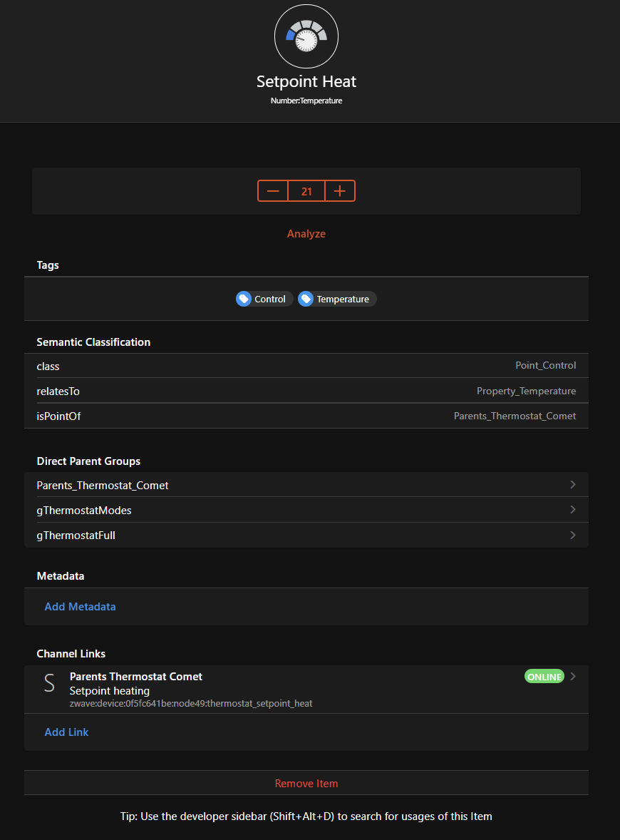Click Add Metadata
This screenshot has height=840, width=620.
(x=80, y=607)
